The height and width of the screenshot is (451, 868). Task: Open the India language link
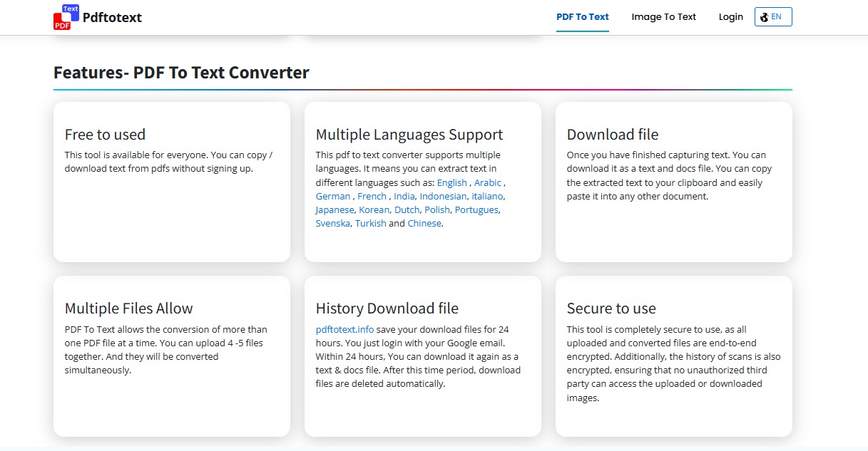point(404,197)
